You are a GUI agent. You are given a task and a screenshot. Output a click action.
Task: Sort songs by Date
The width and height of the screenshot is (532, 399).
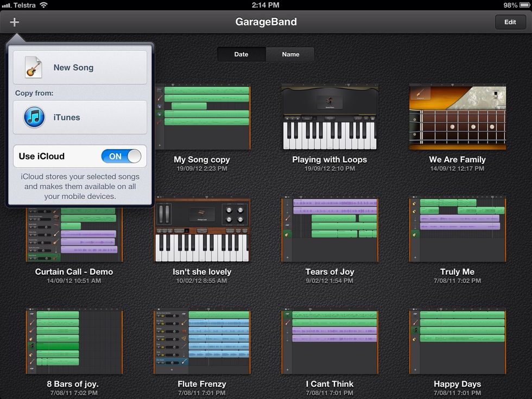tap(241, 54)
